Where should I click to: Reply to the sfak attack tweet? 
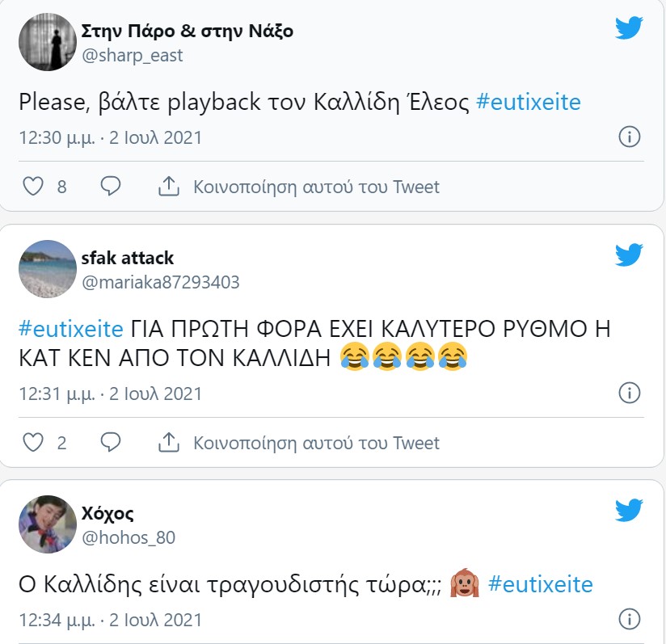(111, 442)
